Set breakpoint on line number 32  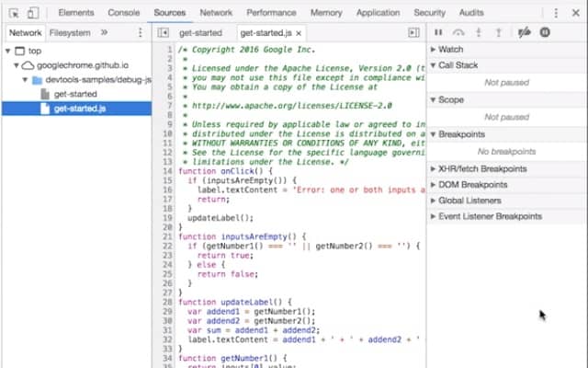[x=167, y=339]
